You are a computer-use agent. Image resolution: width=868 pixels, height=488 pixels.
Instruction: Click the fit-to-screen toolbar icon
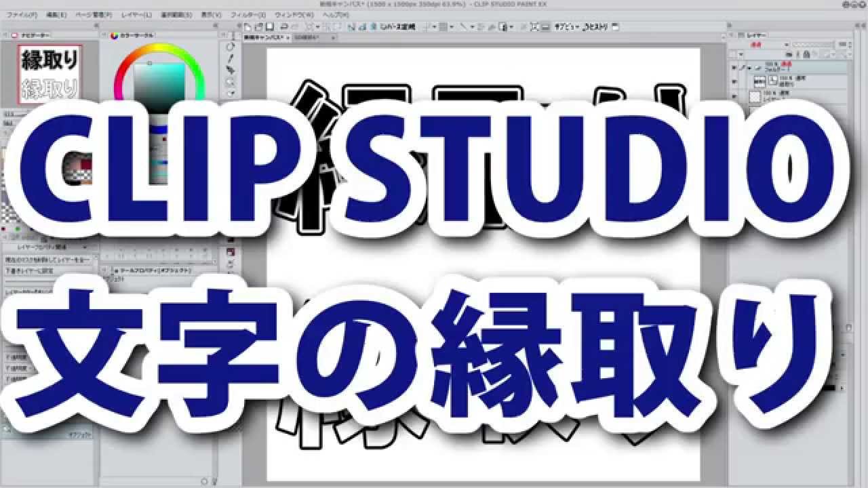(534, 26)
